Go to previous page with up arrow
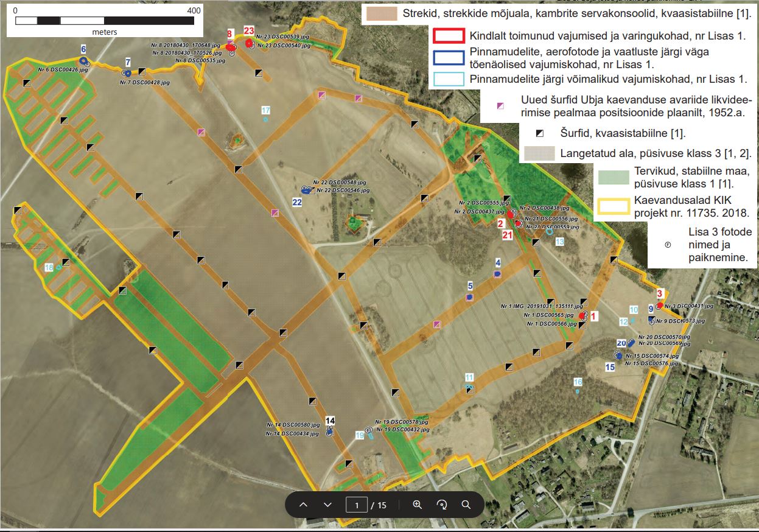The image size is (759, 532). coord(304,505)
